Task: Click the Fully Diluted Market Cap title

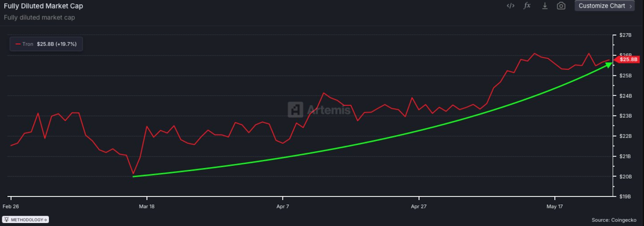Action: pos(43,6)
